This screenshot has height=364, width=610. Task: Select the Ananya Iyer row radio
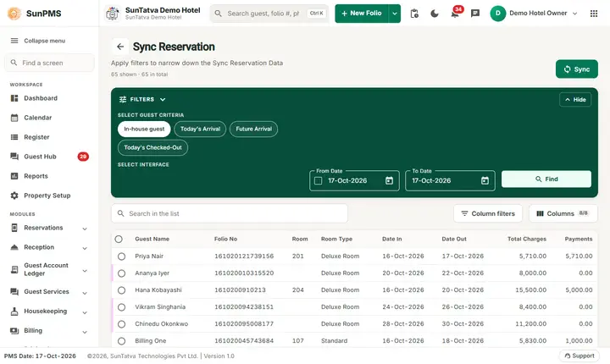click(x=121, y=273)
